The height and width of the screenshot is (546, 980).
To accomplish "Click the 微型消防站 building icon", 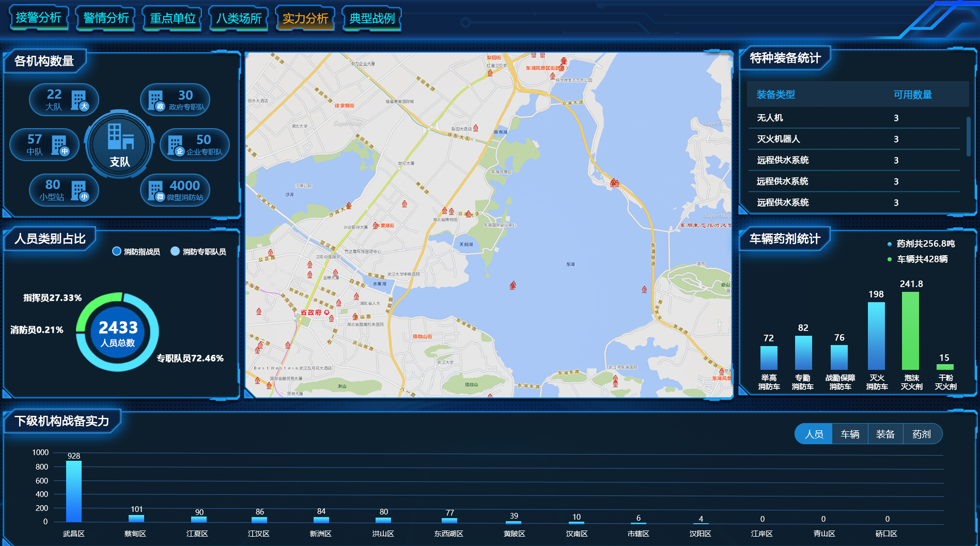I will 156,191.
